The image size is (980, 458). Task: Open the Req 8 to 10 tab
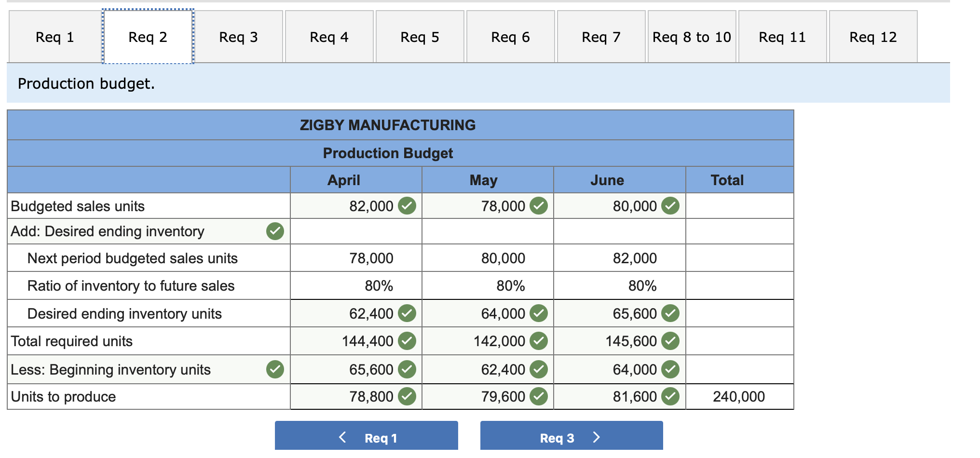691,36
